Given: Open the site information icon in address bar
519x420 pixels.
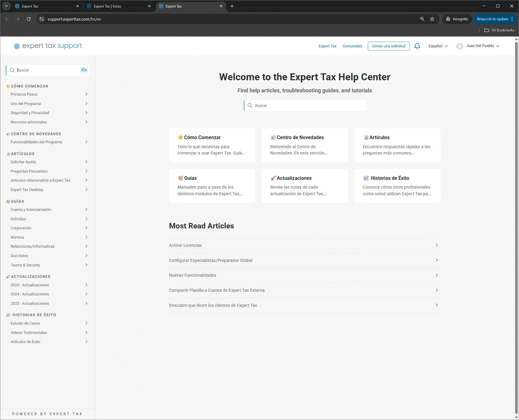Looking at the screenshot, I should [42, 19].
